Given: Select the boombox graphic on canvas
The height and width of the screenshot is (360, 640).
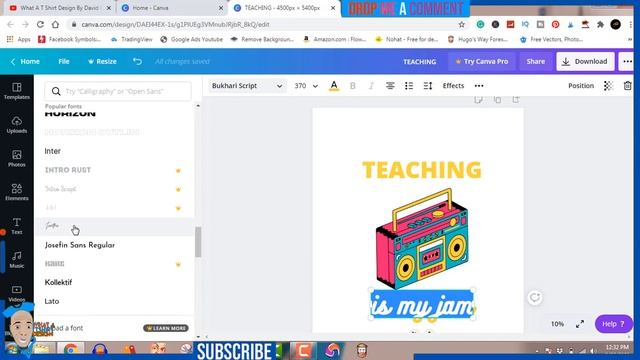Looking at the screenshot, I should [x=422, y=239].
